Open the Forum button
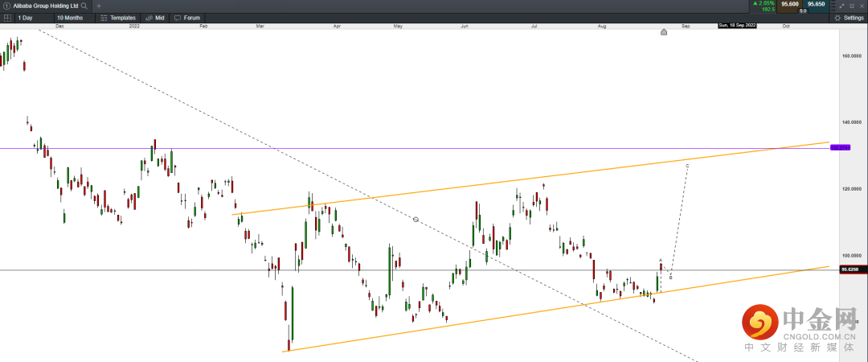Image resolution: width=868 pixels, height=362 pixels. [187, 18]
